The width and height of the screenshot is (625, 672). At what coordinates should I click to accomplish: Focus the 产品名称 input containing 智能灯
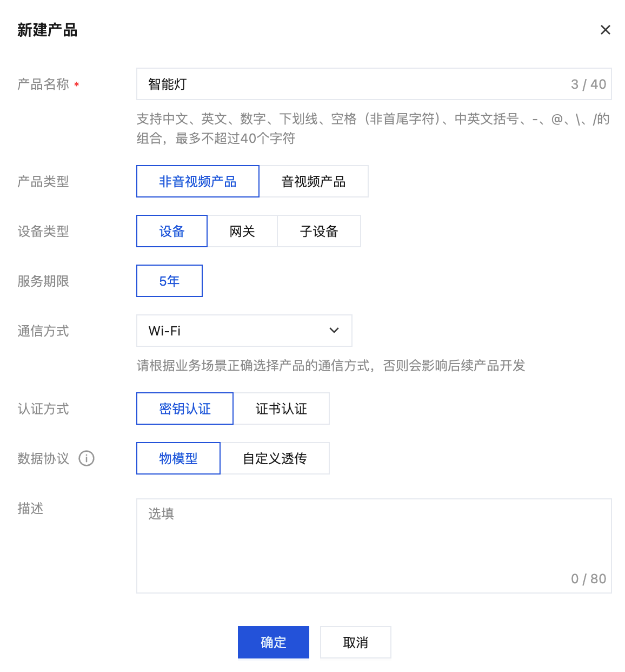tap(374, 84)
